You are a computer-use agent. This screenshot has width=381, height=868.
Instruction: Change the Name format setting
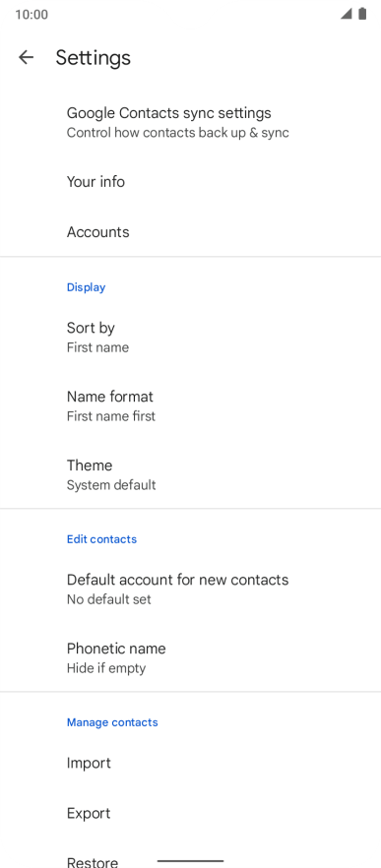coord(191,405)
